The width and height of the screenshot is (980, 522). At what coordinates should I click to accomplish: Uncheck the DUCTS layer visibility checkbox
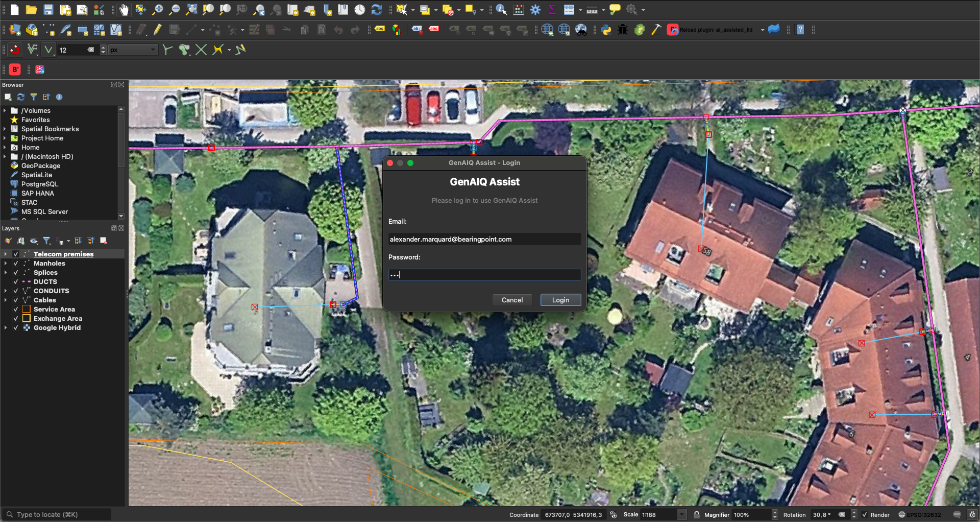pyautogui.click(x=16, y=282)
